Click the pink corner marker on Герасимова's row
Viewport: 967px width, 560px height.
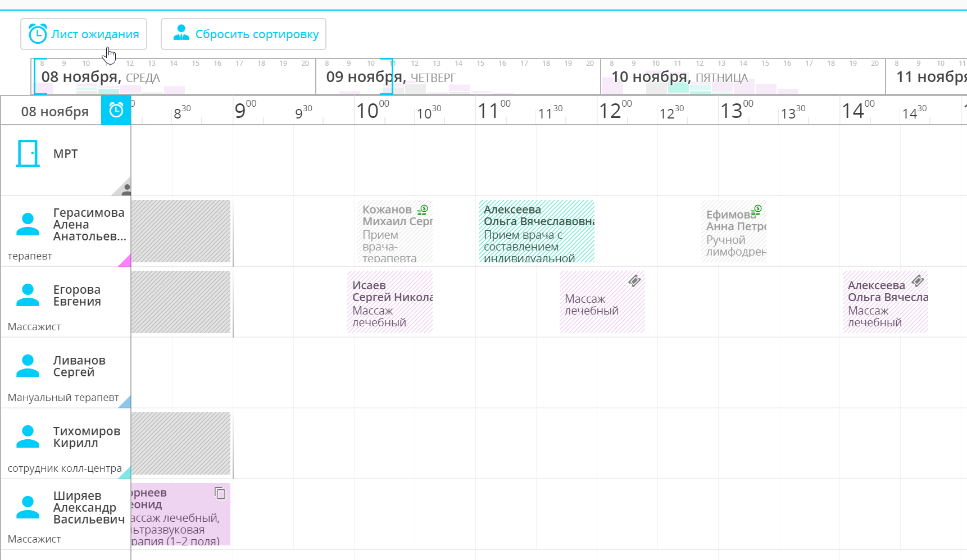point(126,261)
